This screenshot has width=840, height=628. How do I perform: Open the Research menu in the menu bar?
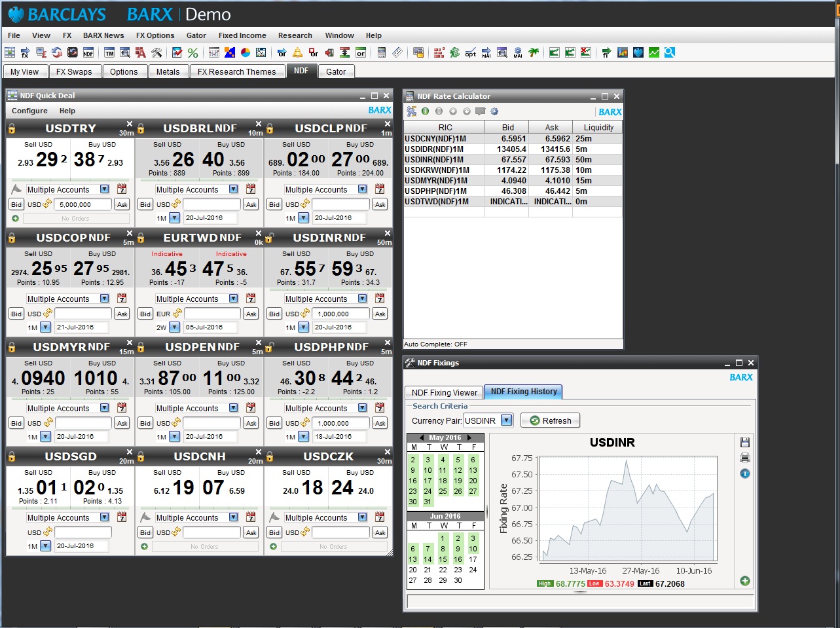point(295,35)
